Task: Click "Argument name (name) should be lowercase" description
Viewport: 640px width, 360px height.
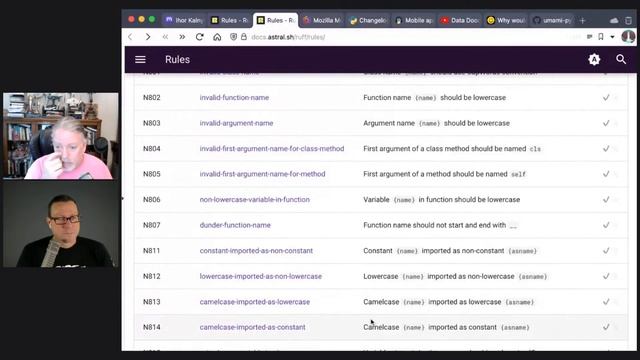Action: pos(436,123)
